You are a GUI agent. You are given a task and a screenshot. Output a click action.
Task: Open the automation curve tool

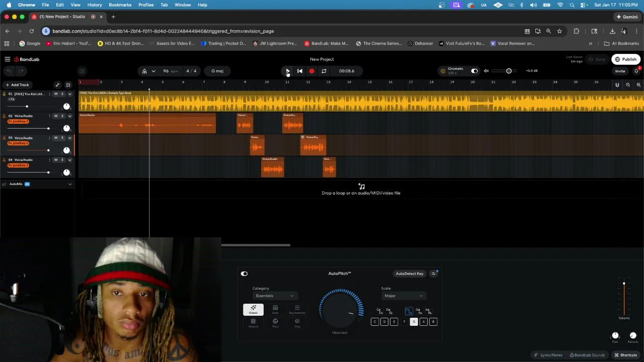[57, 85]
